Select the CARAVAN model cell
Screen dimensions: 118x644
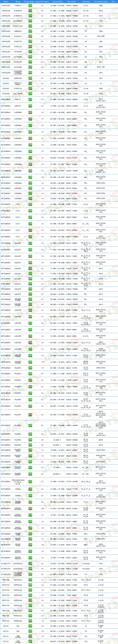pyautogui.click(x=18, y=78)
